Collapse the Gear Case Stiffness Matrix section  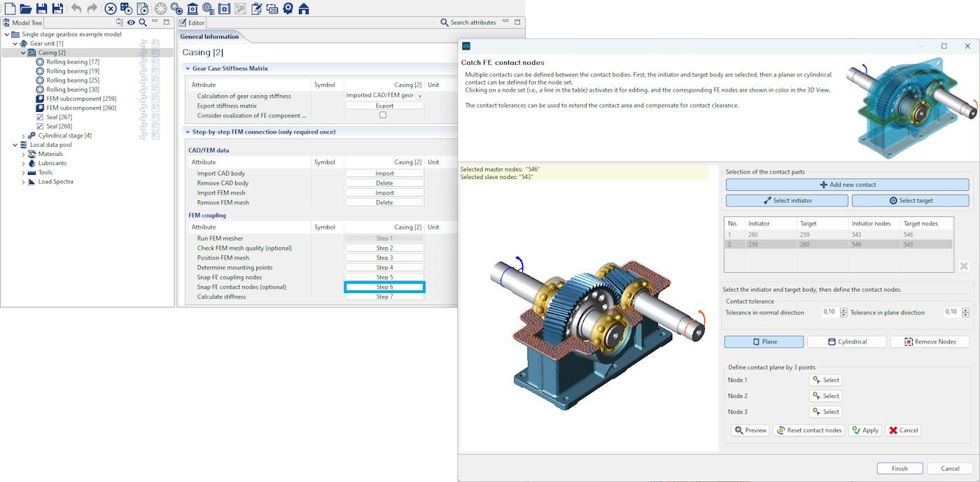188,69
